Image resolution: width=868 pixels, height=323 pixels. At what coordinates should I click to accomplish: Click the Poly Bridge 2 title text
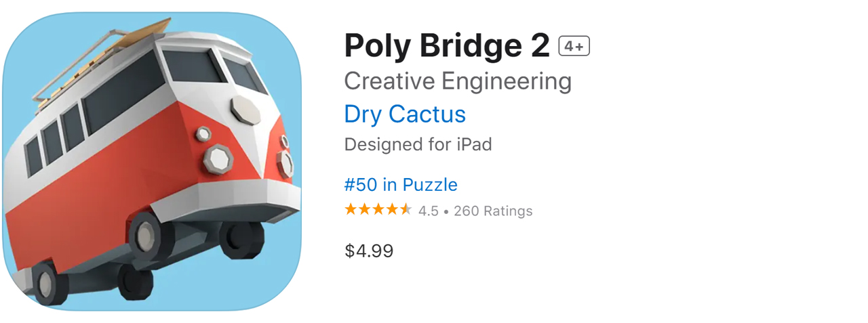tap(446, 46)
